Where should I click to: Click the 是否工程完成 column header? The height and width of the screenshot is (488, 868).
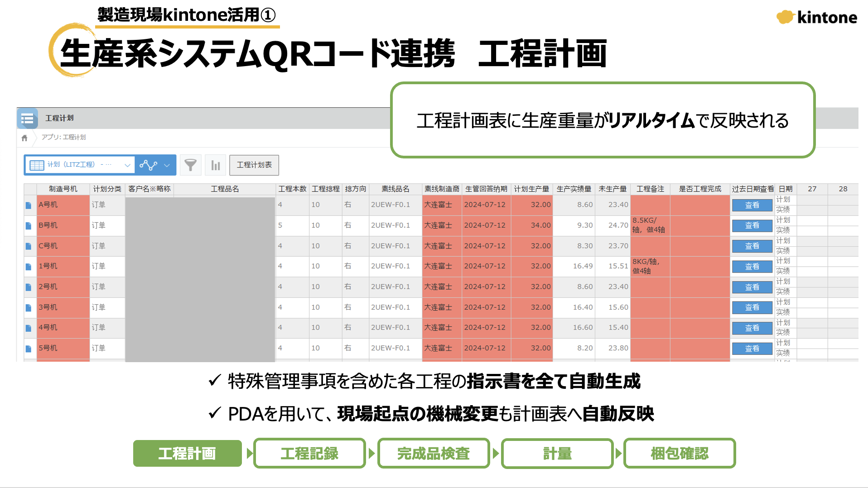click(x=700, y=189)
